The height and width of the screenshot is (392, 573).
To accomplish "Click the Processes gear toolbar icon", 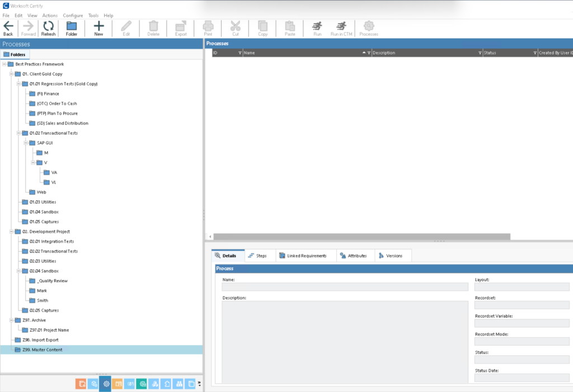I will pyautogui.click(x=369, y=29).
